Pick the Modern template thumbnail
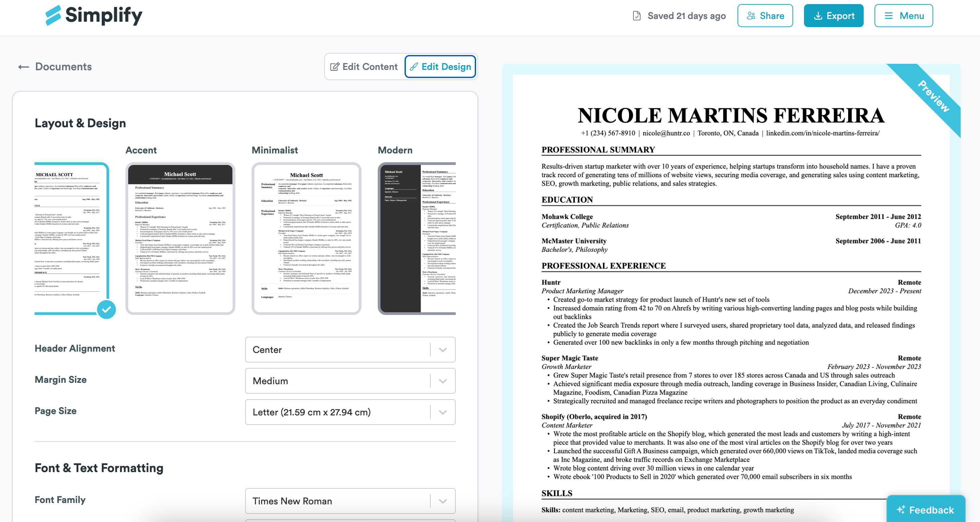Screen dimensions: 980x522 tap(417, 238)
